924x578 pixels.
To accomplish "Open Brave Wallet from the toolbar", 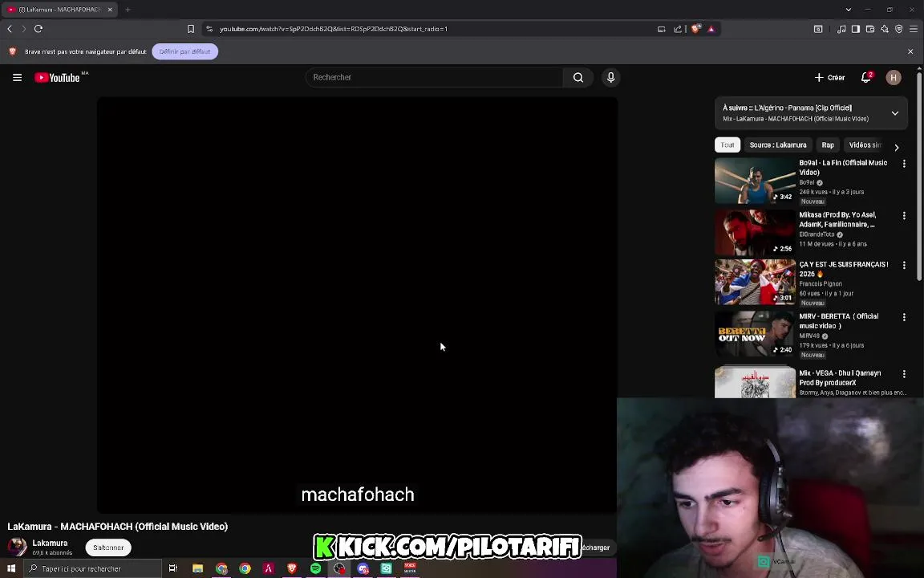I will 869,29.
